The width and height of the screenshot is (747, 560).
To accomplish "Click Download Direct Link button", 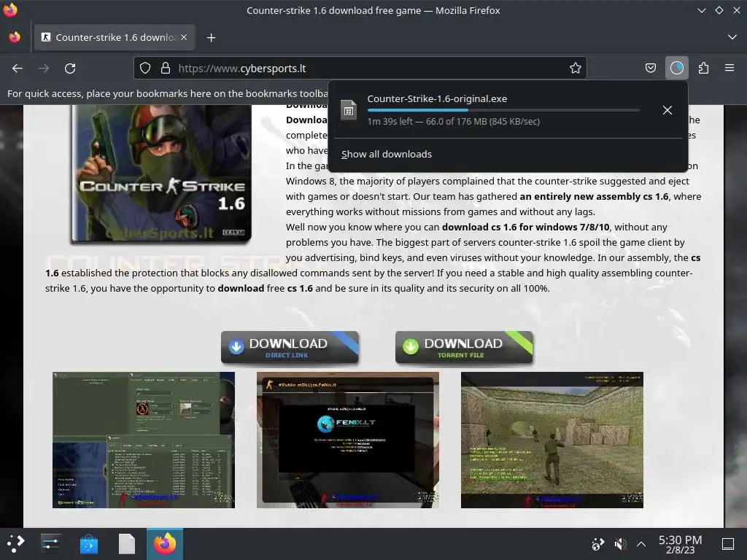I will click(290, 347).
